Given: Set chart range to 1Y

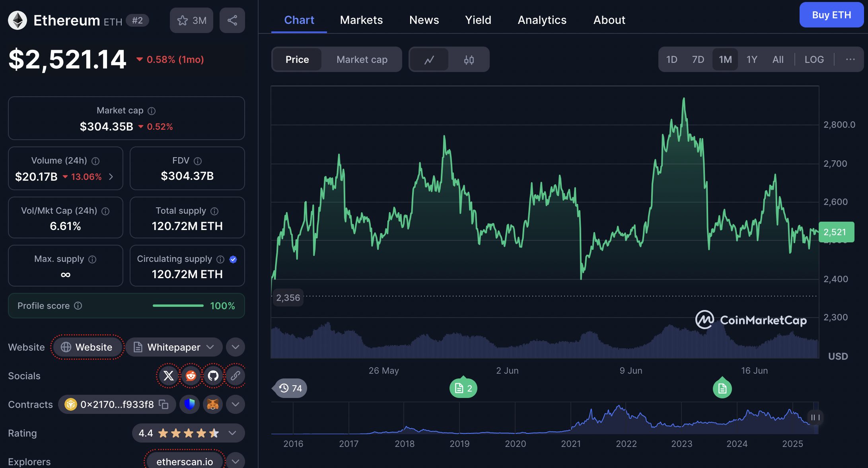Looking at the screenshot, I should (752, 60).
